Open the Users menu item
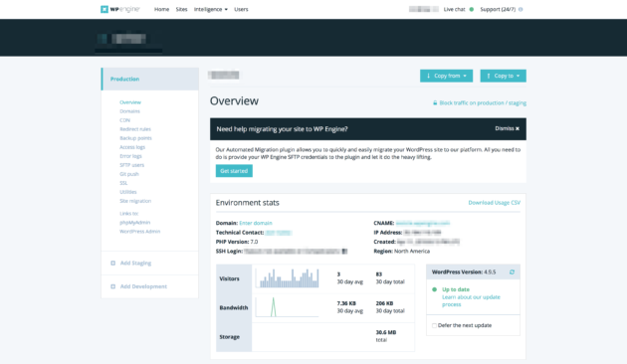 point(241,9)
